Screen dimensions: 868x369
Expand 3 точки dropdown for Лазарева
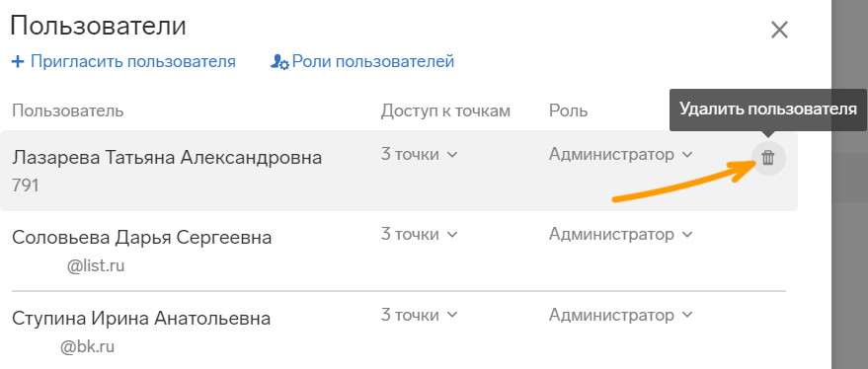(420, 154)
